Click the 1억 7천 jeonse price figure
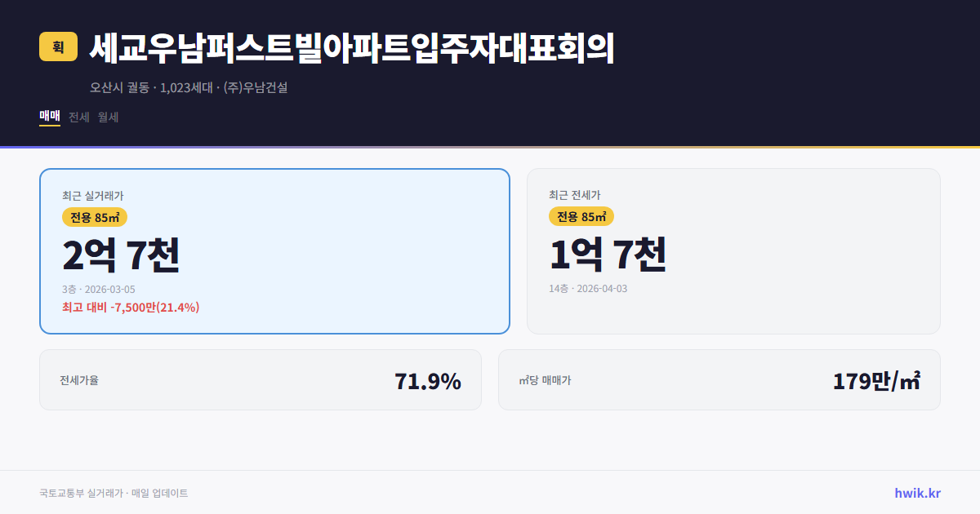This screenshot has width=980, height=514. [608, 255]
